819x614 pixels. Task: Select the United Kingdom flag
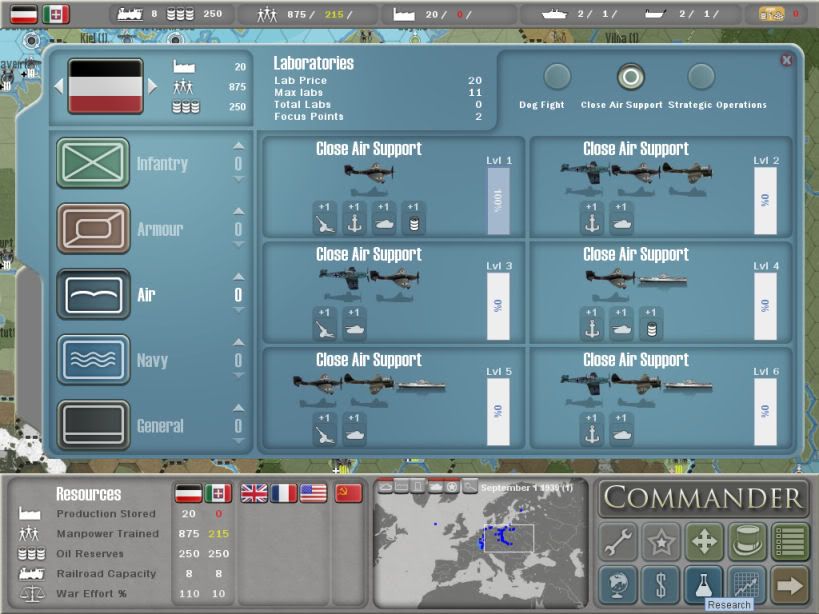[x=254, y=493]
